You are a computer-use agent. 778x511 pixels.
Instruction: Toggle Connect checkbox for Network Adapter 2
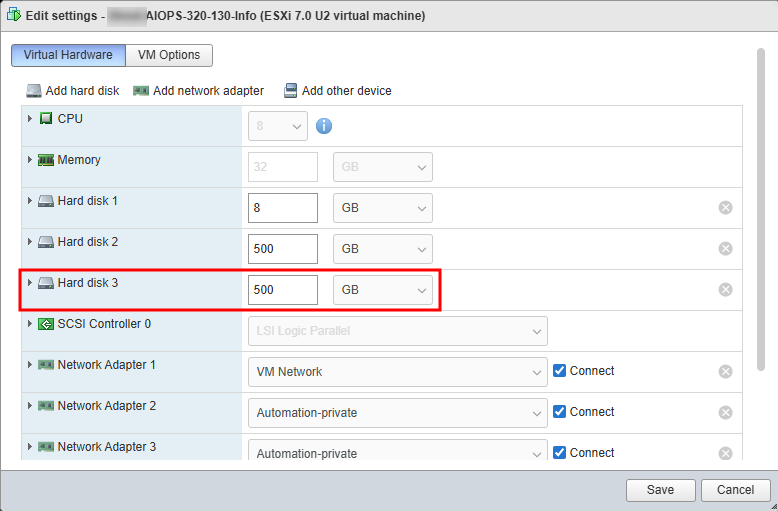[560, 412]
